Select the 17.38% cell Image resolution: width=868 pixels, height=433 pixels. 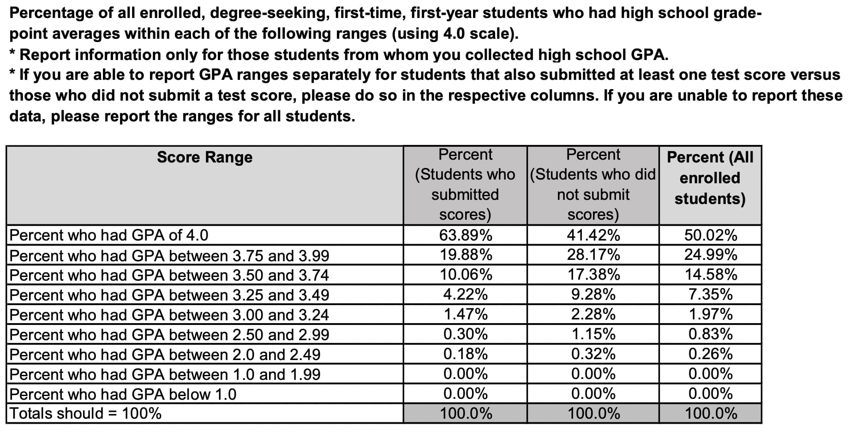593,275
